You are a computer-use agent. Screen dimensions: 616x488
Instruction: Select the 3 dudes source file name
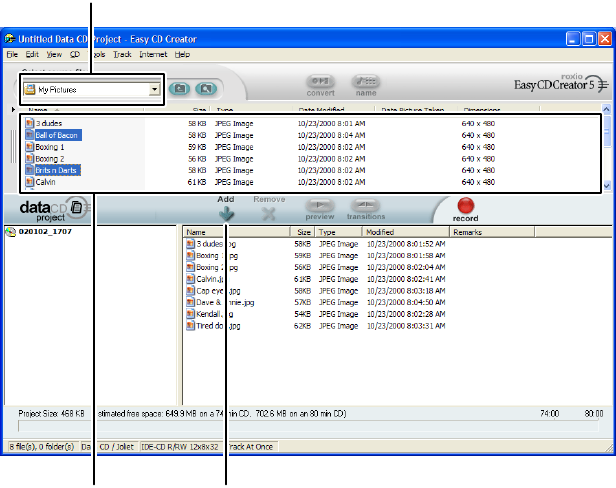49,123
